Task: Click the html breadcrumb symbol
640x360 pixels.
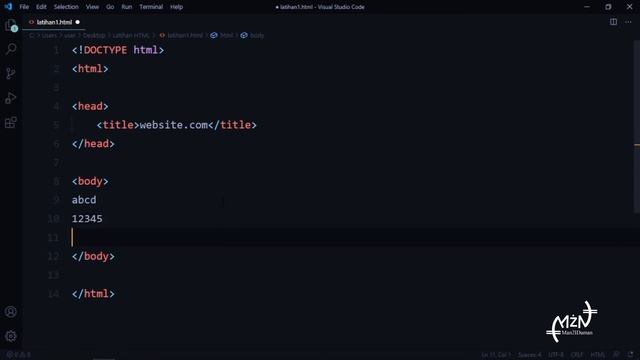Action: tap(222, 36)
